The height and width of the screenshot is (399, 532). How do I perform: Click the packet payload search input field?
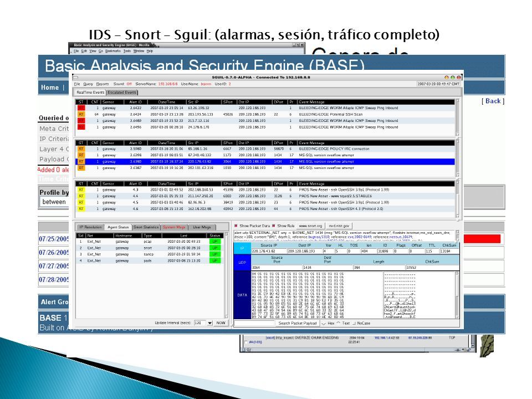(x=254, y=323)
